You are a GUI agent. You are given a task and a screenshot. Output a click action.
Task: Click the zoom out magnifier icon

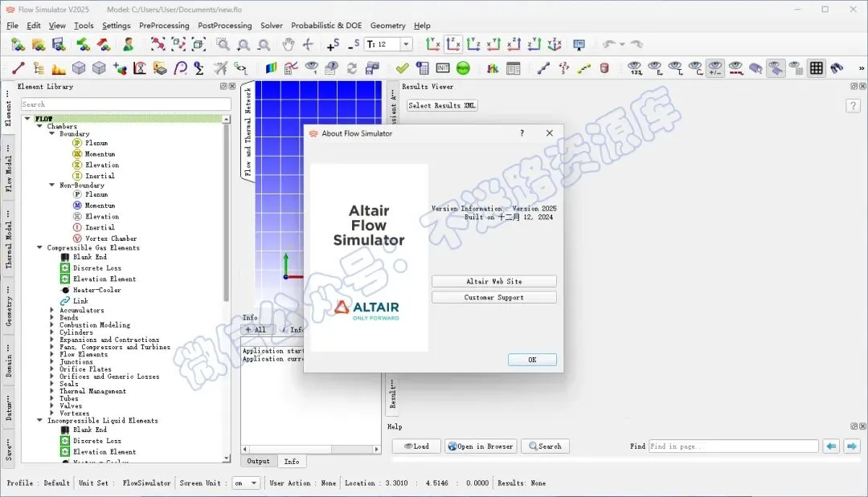[x=264, y=44]
